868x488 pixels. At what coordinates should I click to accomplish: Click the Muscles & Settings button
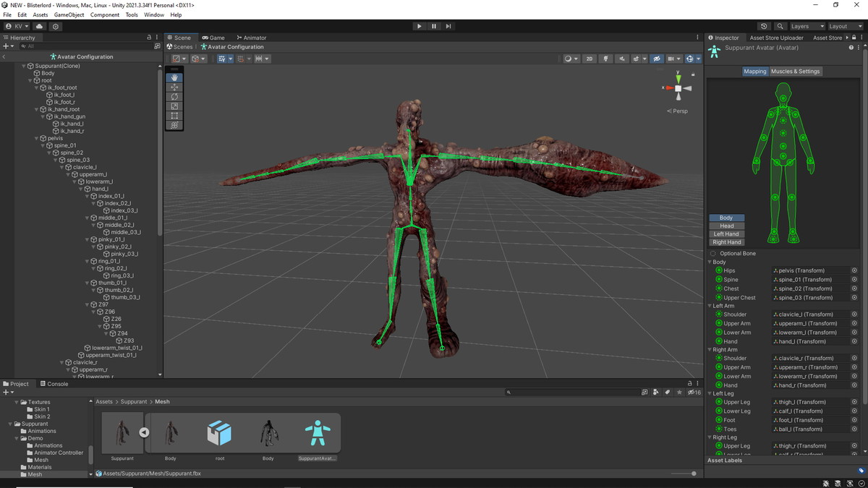point(795,72)
